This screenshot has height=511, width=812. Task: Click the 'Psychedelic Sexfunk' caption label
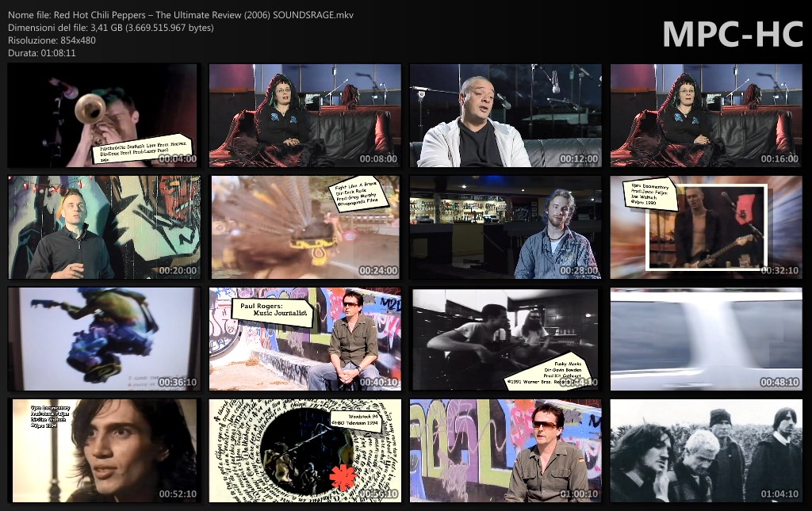click(143, 149)
